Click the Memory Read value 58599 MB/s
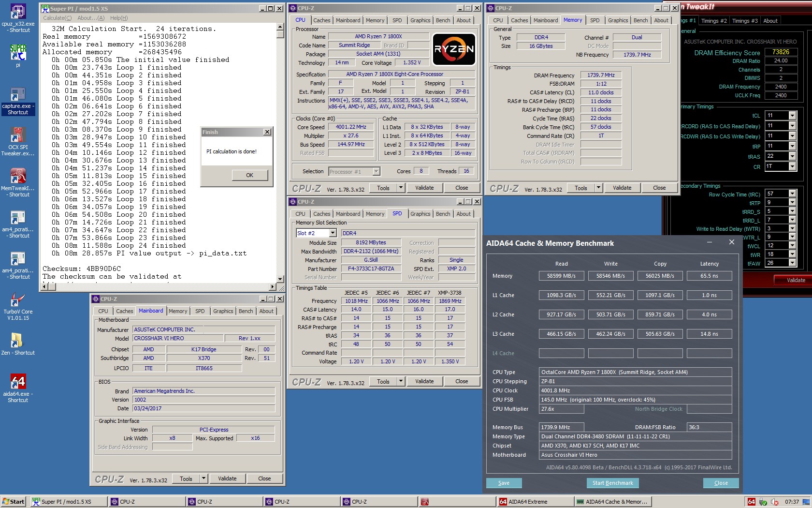The width and height of the screenshot is (812, 508). pos(561,276)
